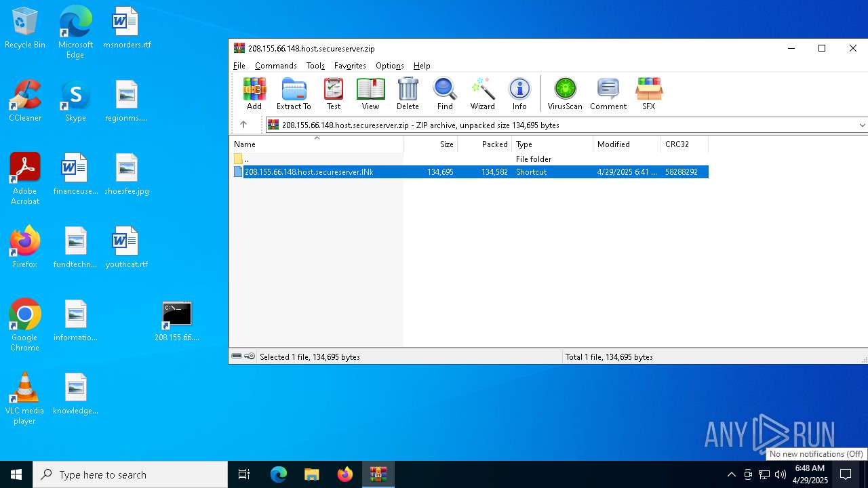The width and height of the screenshot is (868, 488).
Task: Select the financeuse document on desktop
Action: tap(75, 175)
